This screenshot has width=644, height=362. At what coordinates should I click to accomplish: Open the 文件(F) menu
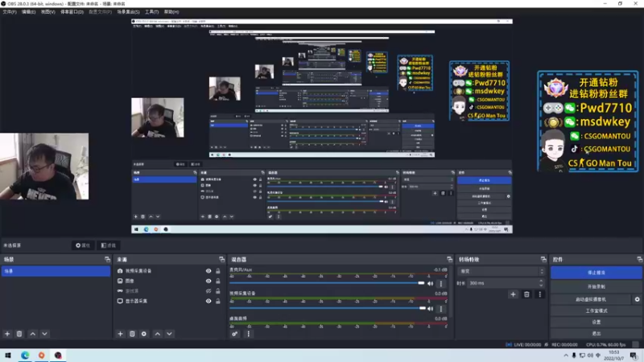click(10, 12)
